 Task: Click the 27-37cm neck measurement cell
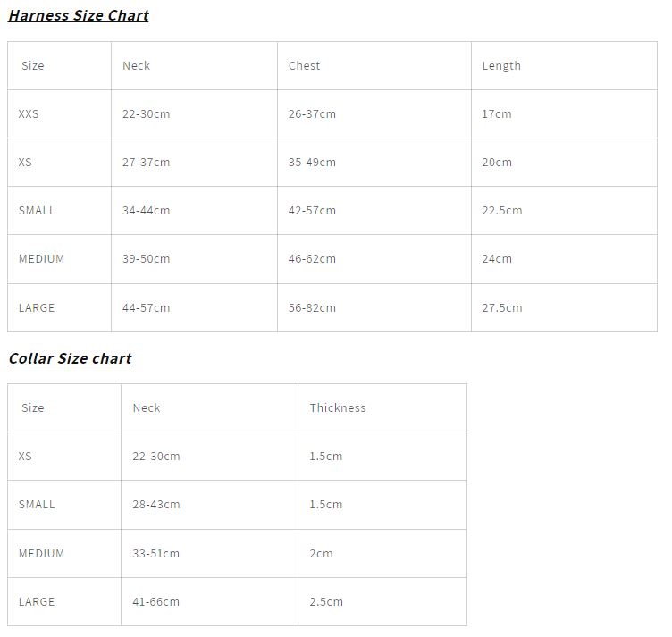coord(146,163)
